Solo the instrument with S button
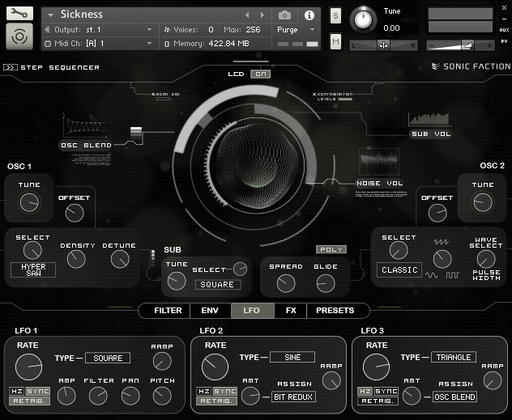The image size is (512, 420). pos(335,15)
